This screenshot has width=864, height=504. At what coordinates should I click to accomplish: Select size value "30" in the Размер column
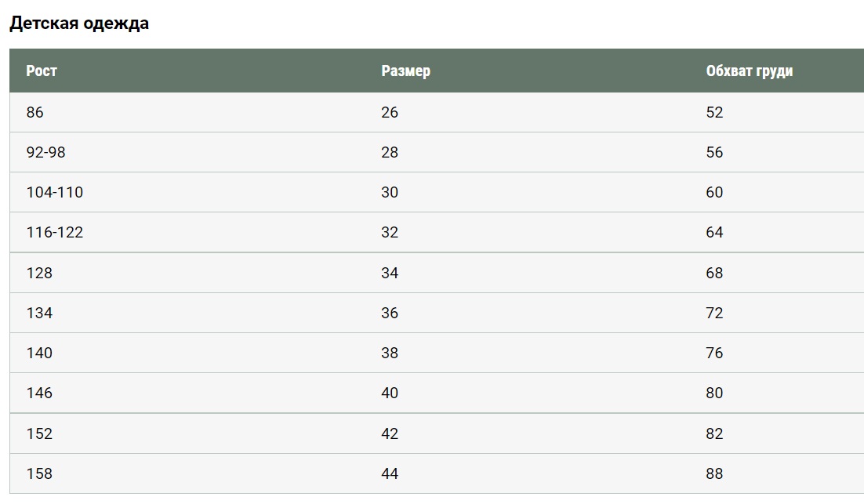[x=390, y=193]
